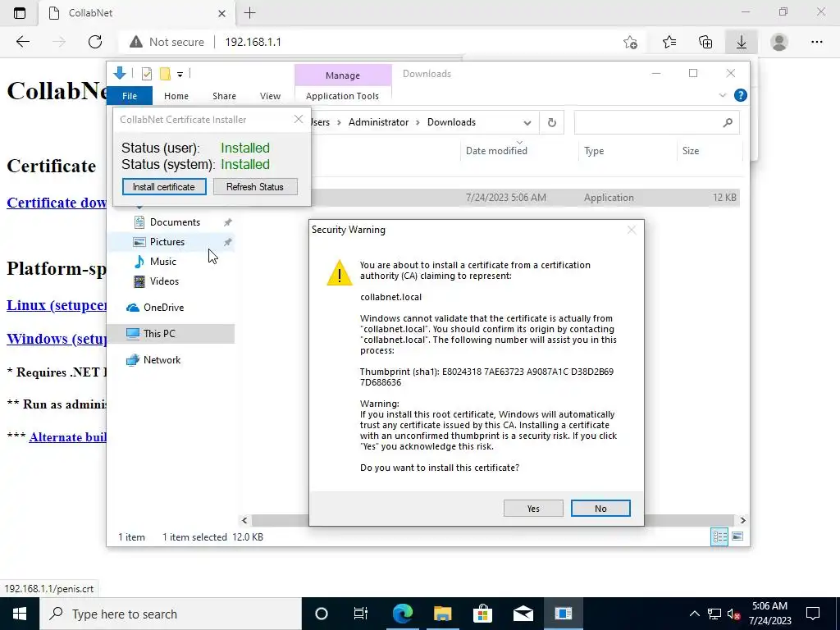Click the Explorer blue download arrow icon
The image size is (840, 630).
(120, 73)
